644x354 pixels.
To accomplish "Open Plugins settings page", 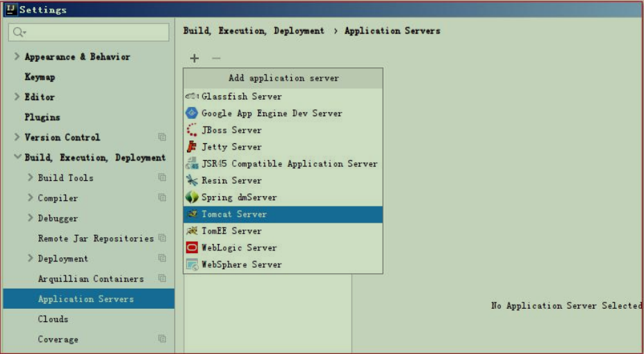I will tap(42, 117).
